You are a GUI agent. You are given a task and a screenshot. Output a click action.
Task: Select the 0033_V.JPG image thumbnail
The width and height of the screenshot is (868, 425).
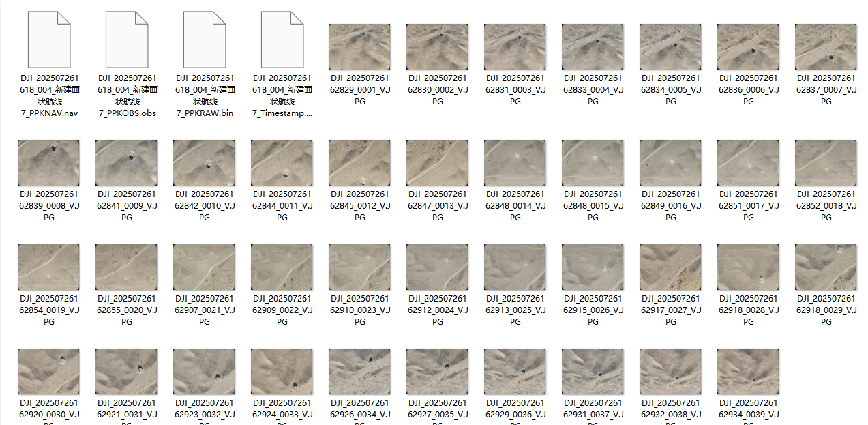282,372
